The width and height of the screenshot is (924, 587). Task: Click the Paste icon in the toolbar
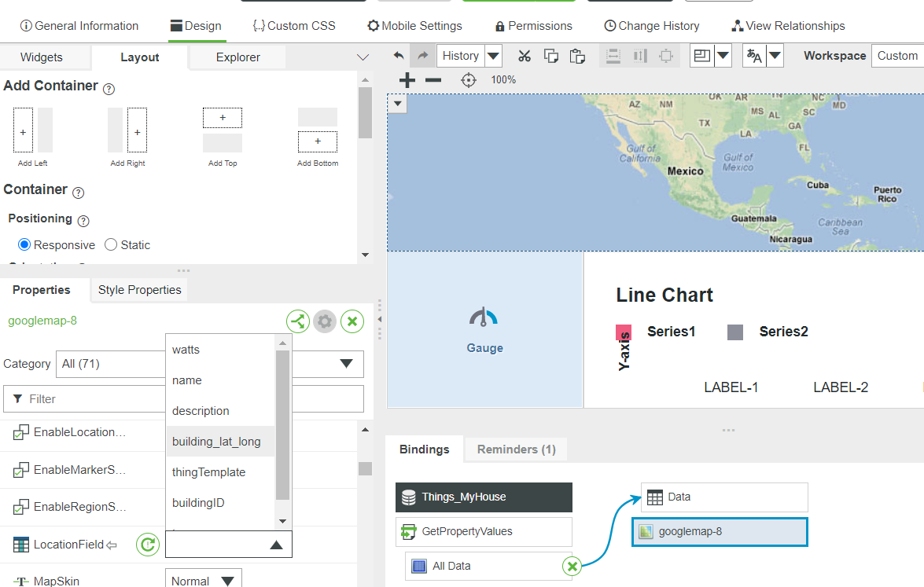[x=577, y=55]
